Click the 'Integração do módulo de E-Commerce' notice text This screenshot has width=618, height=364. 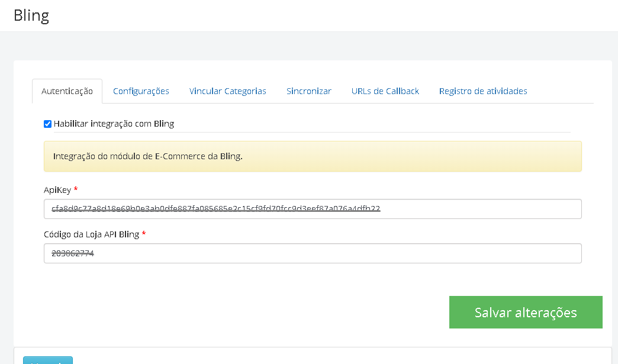148,156
